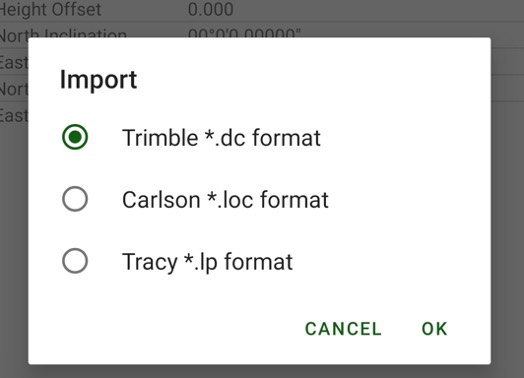
Task: Tap the North Inclination row label
Action: point(63,33)
